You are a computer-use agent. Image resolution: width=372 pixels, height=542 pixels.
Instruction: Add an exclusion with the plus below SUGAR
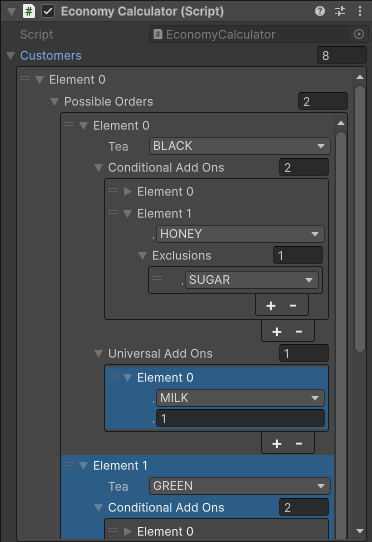[x=271, y=306]
